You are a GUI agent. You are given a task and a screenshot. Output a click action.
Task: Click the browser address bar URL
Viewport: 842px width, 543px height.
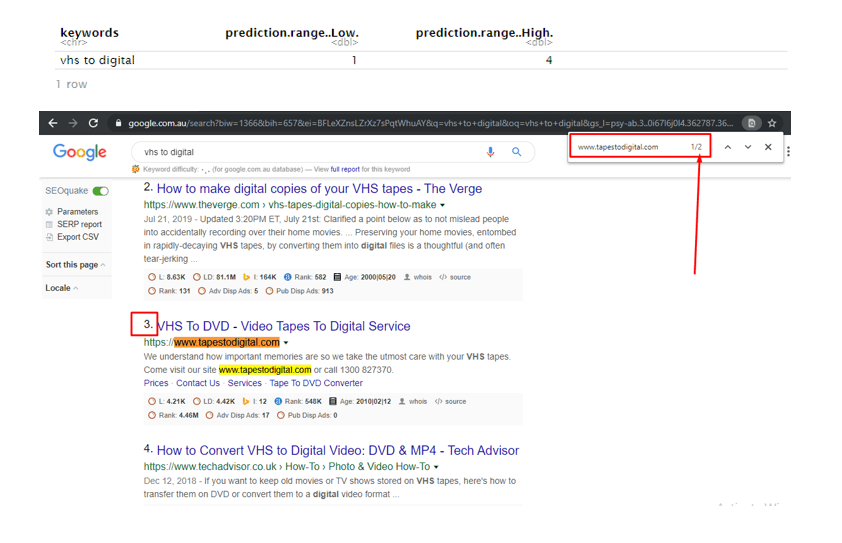(x=430, y=123)
